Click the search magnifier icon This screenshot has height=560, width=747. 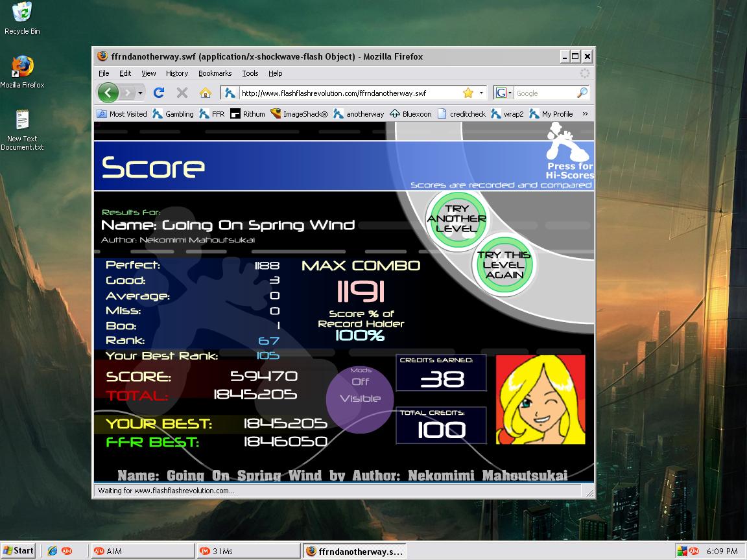tap(582, 93)
